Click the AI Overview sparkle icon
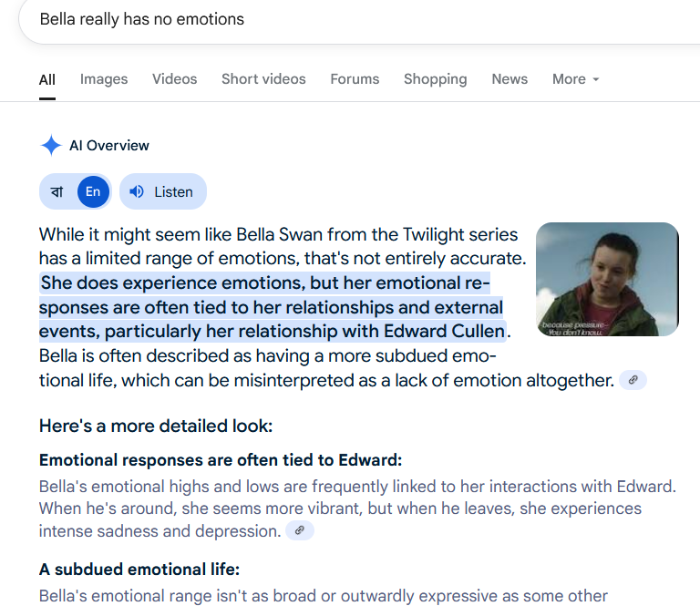Viewport: 700px width, 606px height. [51, 146]
